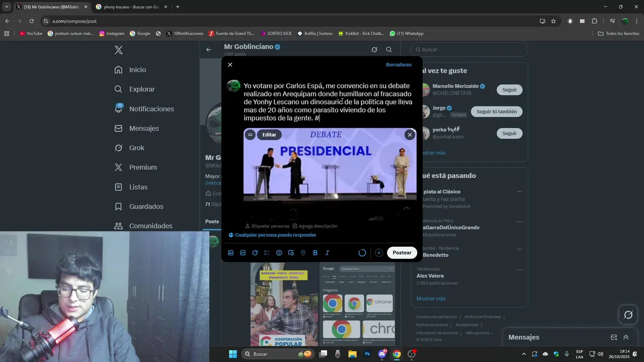Viewport: 644px width, 362px height.
Task: Open Alex Valera trend
Action: 430,276
